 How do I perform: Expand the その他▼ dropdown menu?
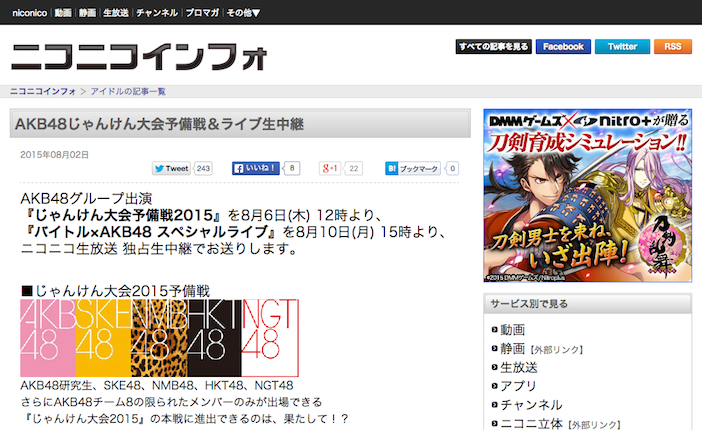[x=243, y=13]
